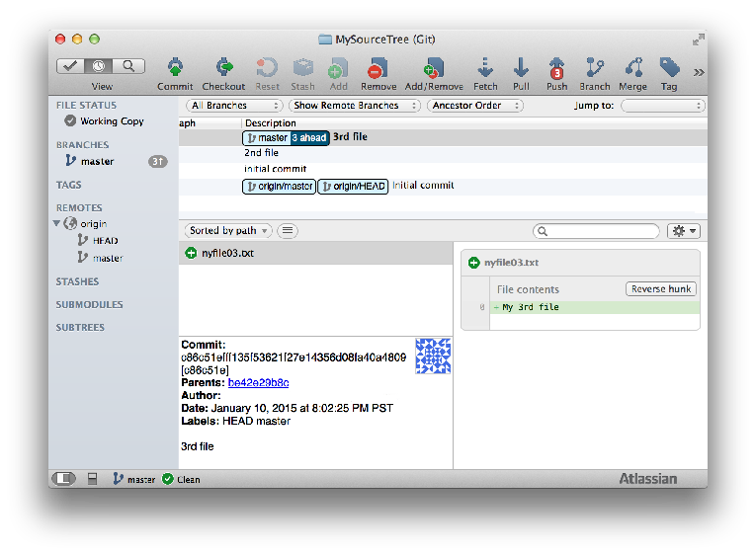Switch to log history view (clock)
Image resolution: width=756 pixels, height=555 pixels.
(x=99, y=66)
